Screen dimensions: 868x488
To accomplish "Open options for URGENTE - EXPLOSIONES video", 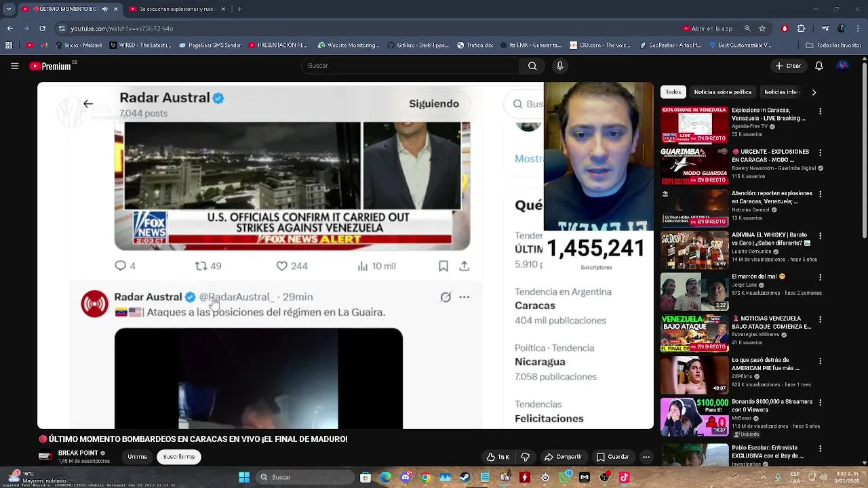I will tap(821, 152).
